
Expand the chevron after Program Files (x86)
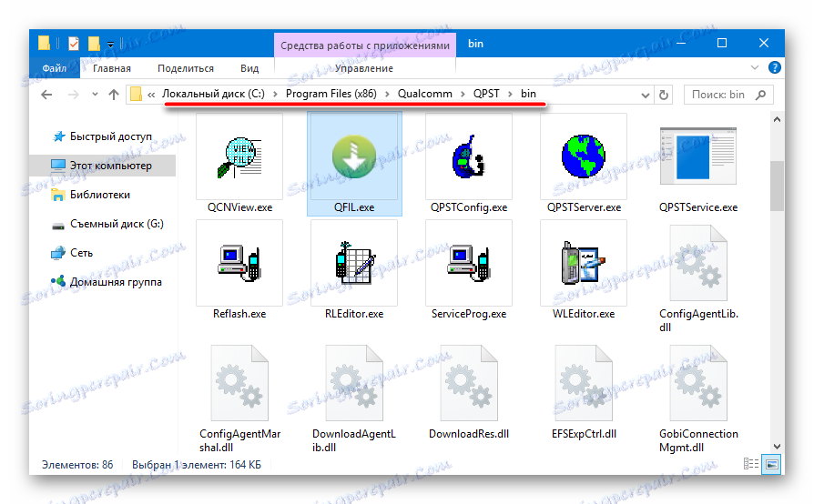click(x=387, y=94)
